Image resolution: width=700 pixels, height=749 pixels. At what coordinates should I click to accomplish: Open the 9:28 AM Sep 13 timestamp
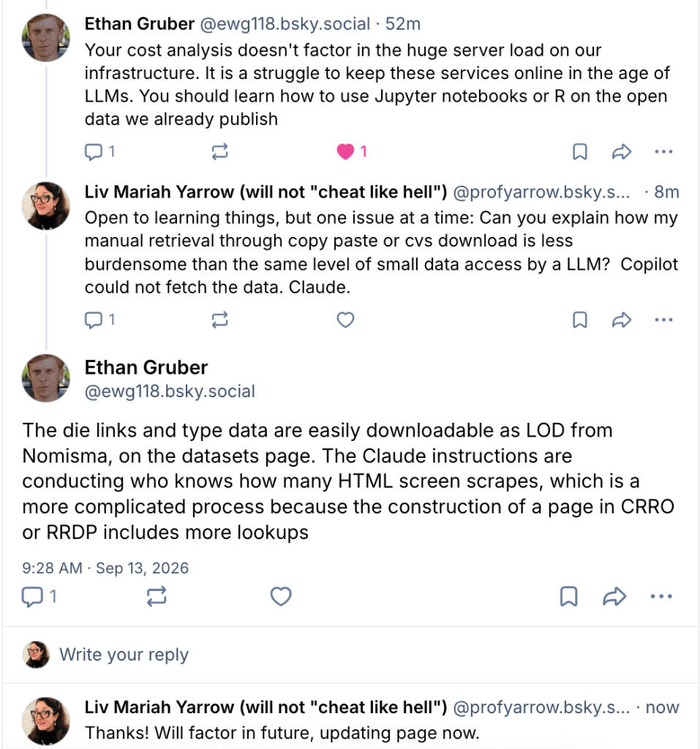(105, 568)
